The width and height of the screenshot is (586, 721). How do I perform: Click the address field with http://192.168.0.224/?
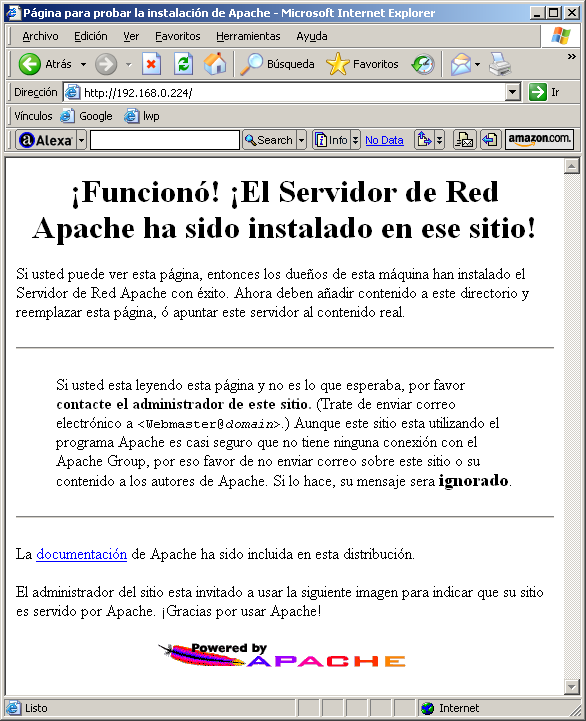pos(293,93)
